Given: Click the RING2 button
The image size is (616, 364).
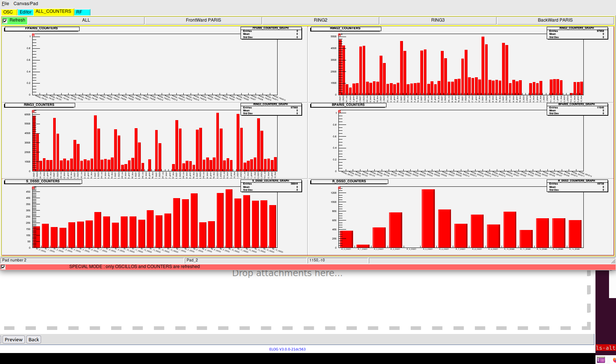Looking at the screenshot, I should click(x=320, y=21).
